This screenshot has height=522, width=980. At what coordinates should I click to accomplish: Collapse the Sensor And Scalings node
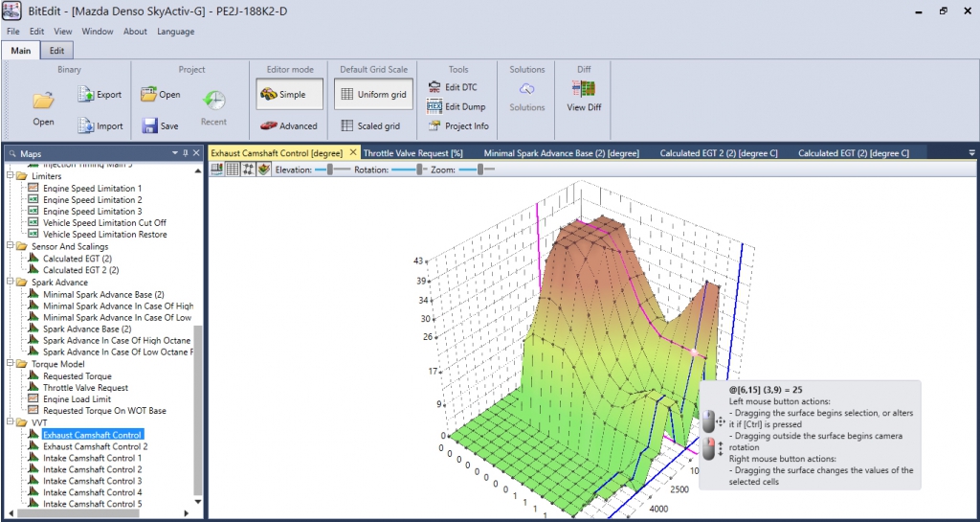click(10, 246)
